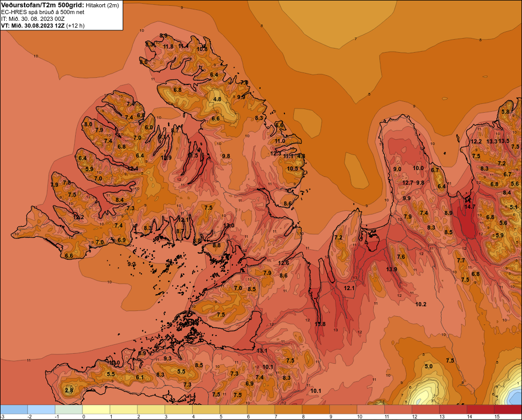
Task: Click the 2.8 temperature value
Action: tap(69, 390)
